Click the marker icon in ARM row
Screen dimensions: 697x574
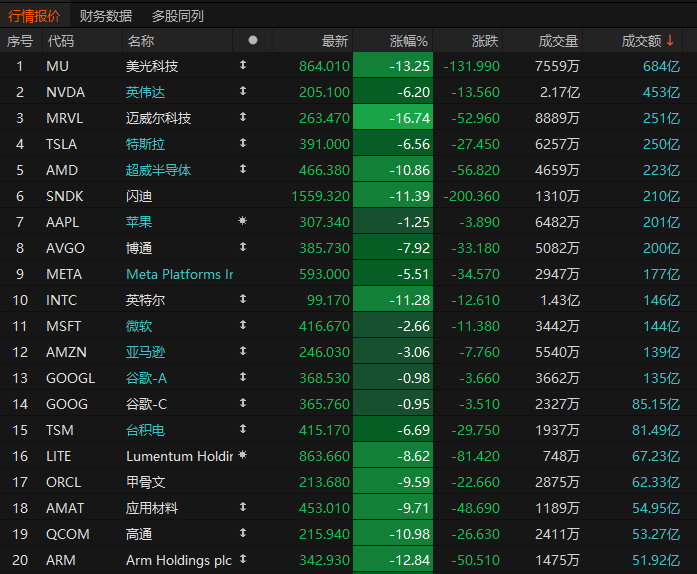point(243,559)
